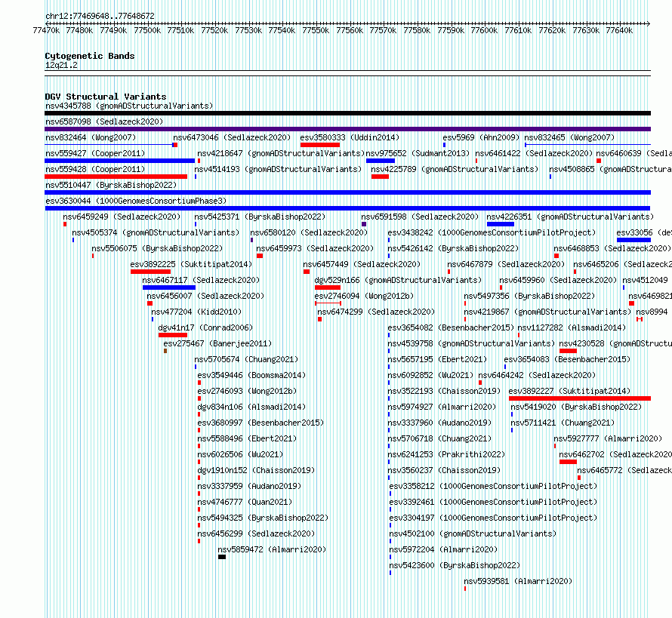Open nsv5939581 (Almarri2020) label

tap(518, 581)
